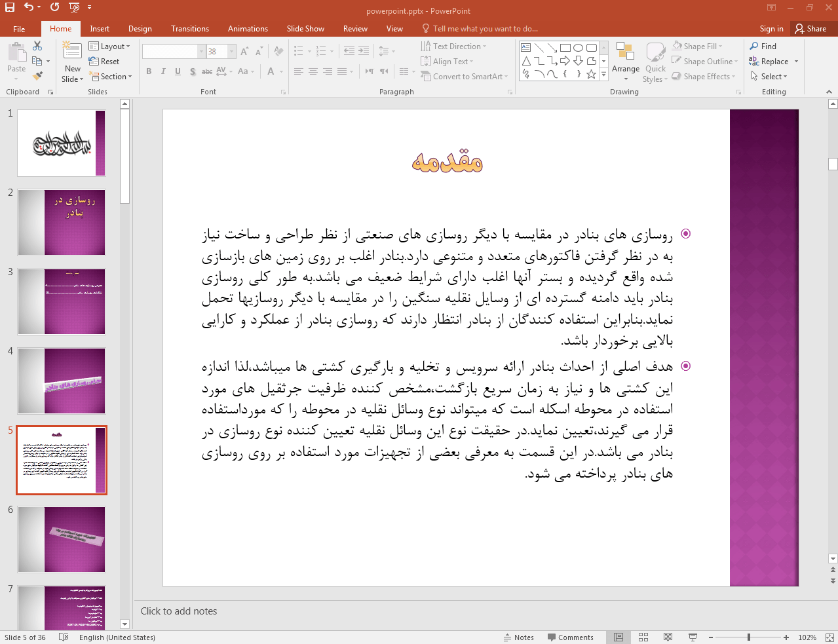Screen dimensions: 838x644
Task: Open Reading View from status bar
Action: [668, 637]
